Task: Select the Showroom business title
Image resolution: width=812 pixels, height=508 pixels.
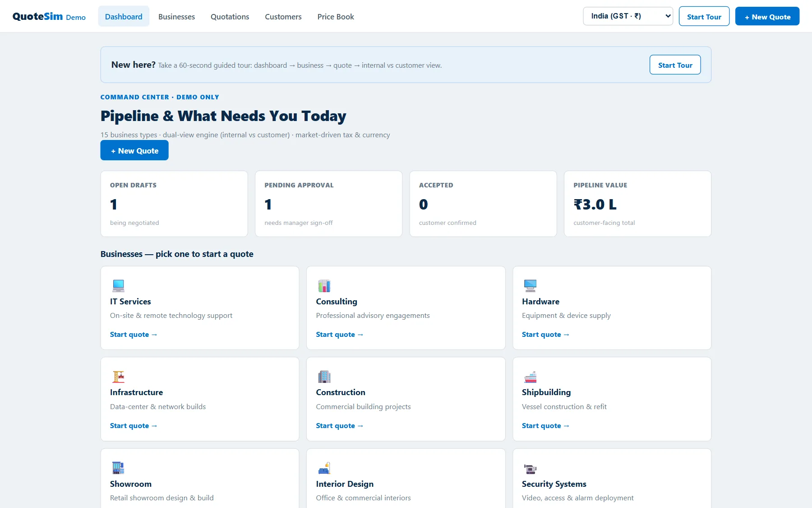Action: [x=131, y=484]
